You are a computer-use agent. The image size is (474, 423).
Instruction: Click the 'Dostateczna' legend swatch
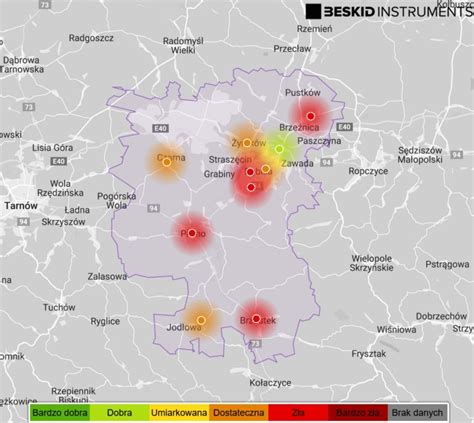tap(239, 413)
